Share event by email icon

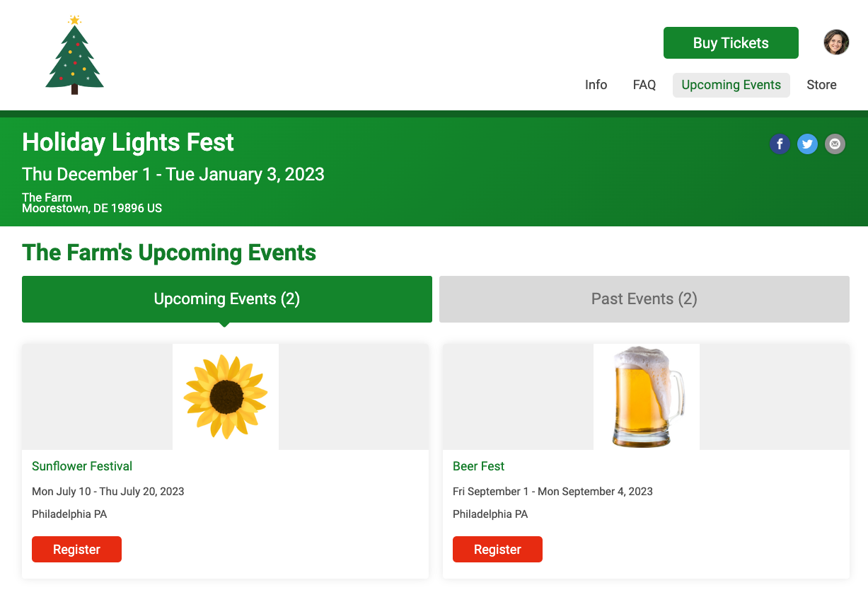coord(835,144)
